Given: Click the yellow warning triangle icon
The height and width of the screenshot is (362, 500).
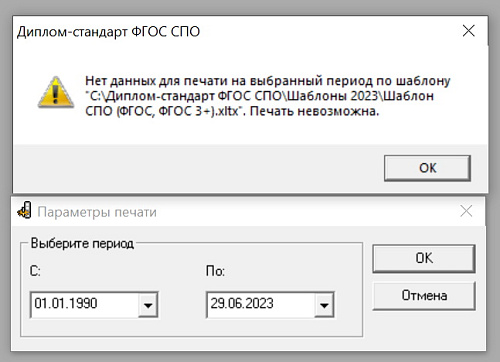Looking at the screenshot, I should (56, 92).
